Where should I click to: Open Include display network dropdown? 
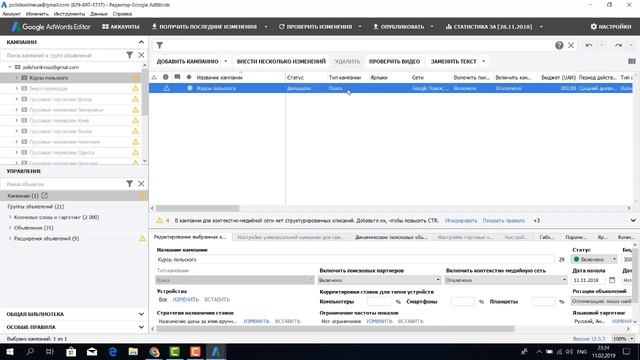(505, 280)
